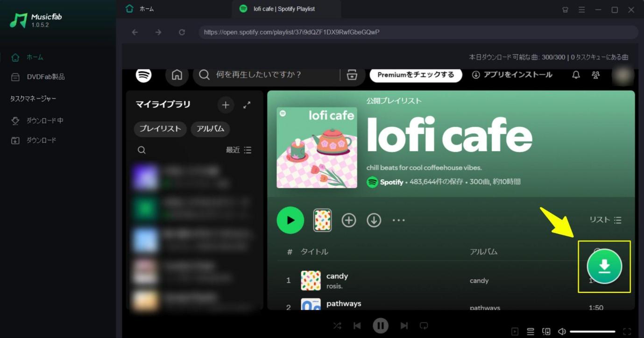
Task: Click the タイトル column header
Action: (314, 252)
